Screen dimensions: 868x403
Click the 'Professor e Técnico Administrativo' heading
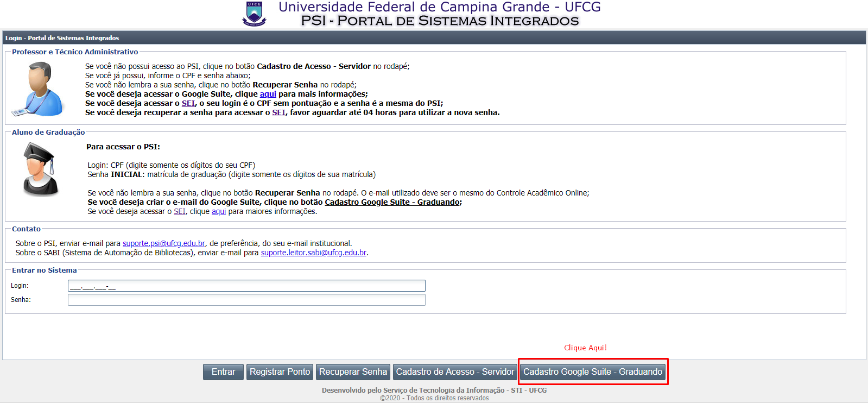click(75, 52)
